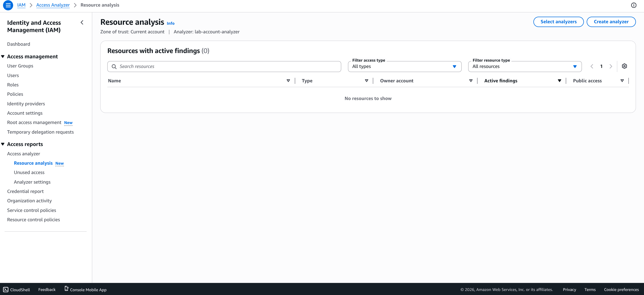Navigate to Access Analyzer breadcrumb link

(53, 5)
